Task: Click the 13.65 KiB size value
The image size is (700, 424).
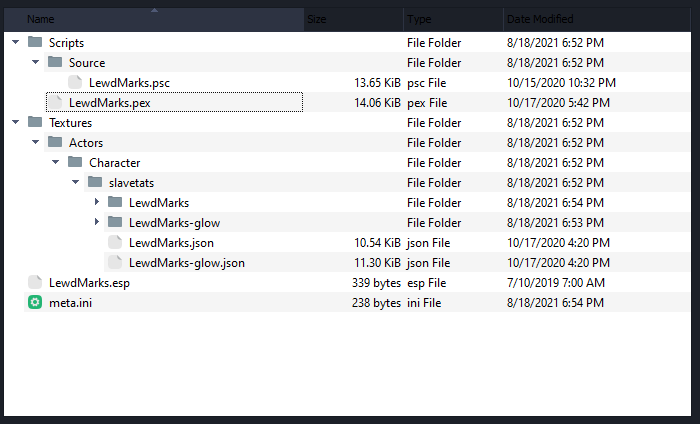Action: 377,83
